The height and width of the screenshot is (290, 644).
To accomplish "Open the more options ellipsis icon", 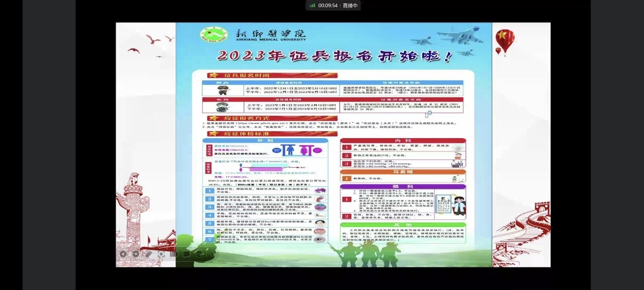I will [199, 254].
